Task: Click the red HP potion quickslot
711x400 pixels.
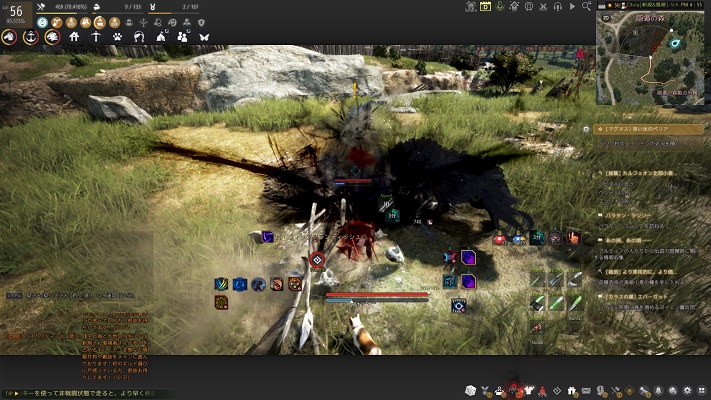Action: click(x=499, y=238)
